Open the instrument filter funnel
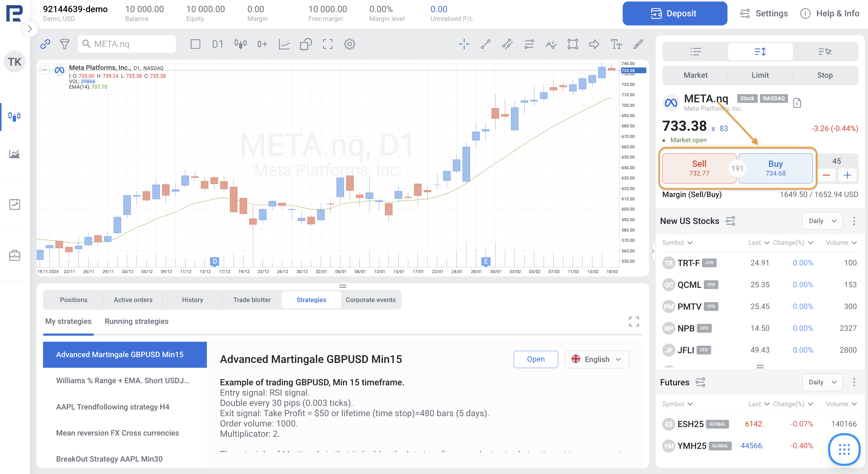The width and height of the screenshot is (868, 474). click(x=65, y=44)
